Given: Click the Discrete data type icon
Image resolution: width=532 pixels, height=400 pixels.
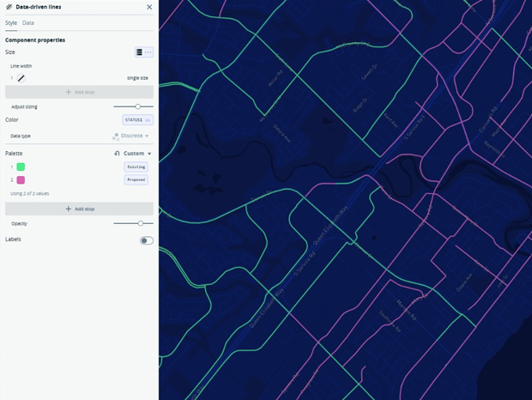Looking at the screenshot, I should pos(115,136).
